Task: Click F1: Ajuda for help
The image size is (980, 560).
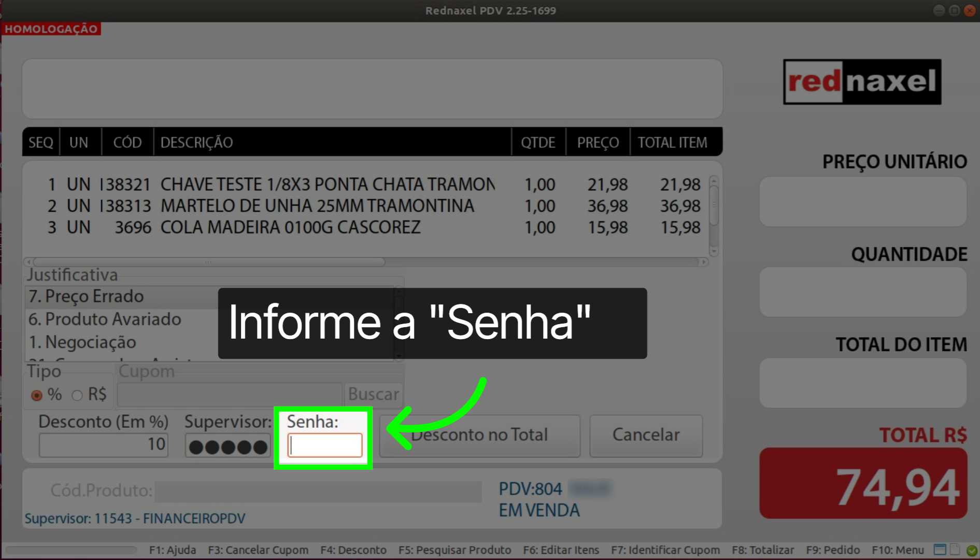Action: coord(173,550)
